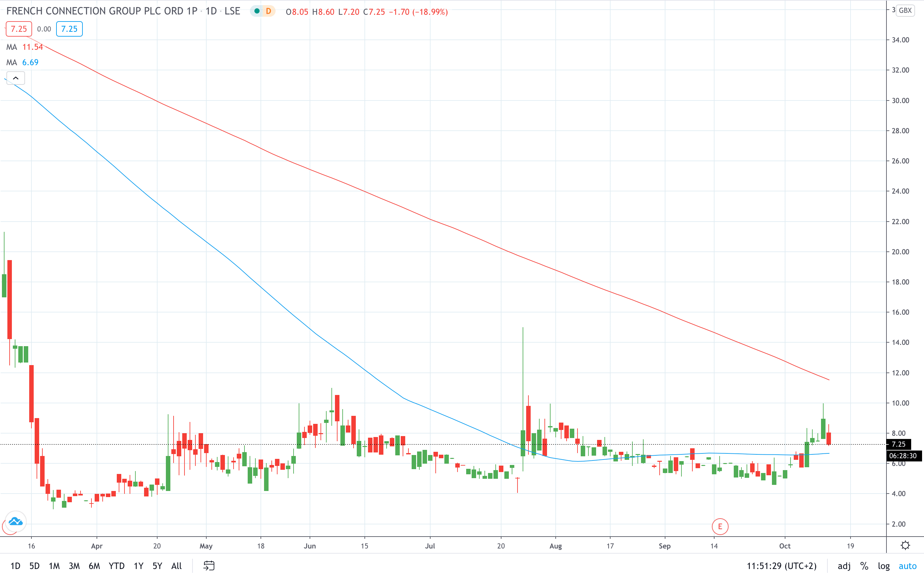Open the TradingView cloud logo

[16, 521]
